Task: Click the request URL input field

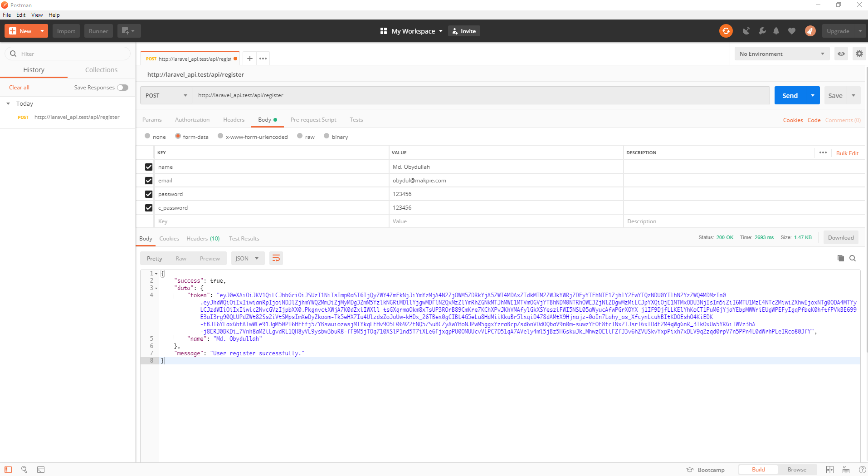Action: pyautogui.click(x=481, y=95)
